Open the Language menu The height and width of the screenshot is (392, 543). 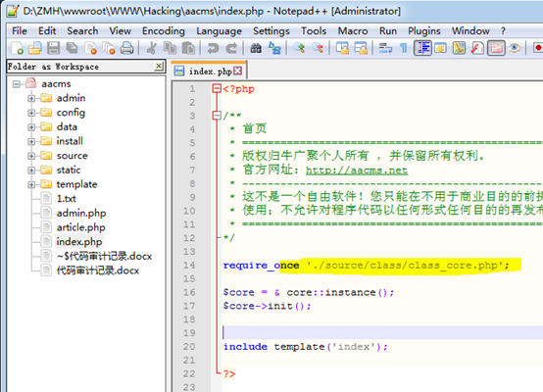point(219,31)
